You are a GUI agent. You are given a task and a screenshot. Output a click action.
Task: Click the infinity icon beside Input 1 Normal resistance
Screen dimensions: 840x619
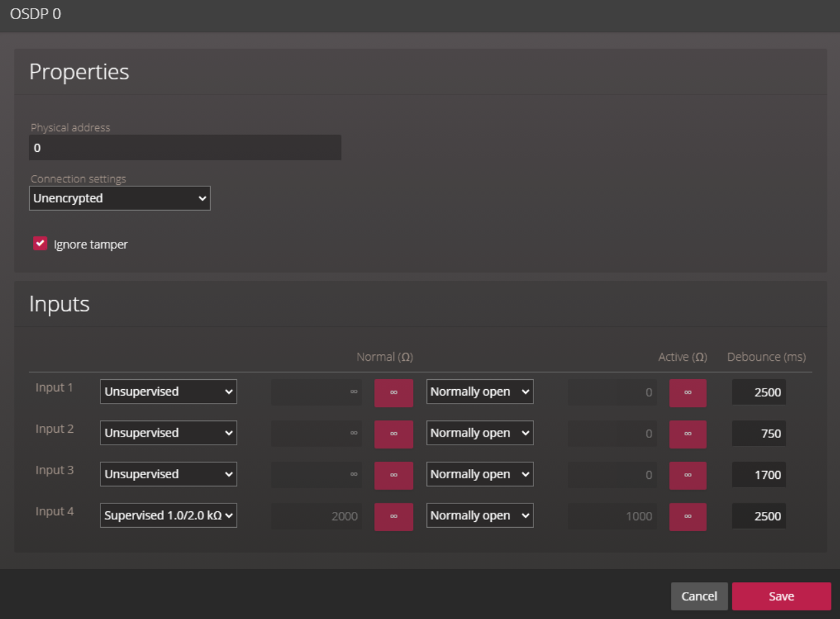[x=393, y=392]
